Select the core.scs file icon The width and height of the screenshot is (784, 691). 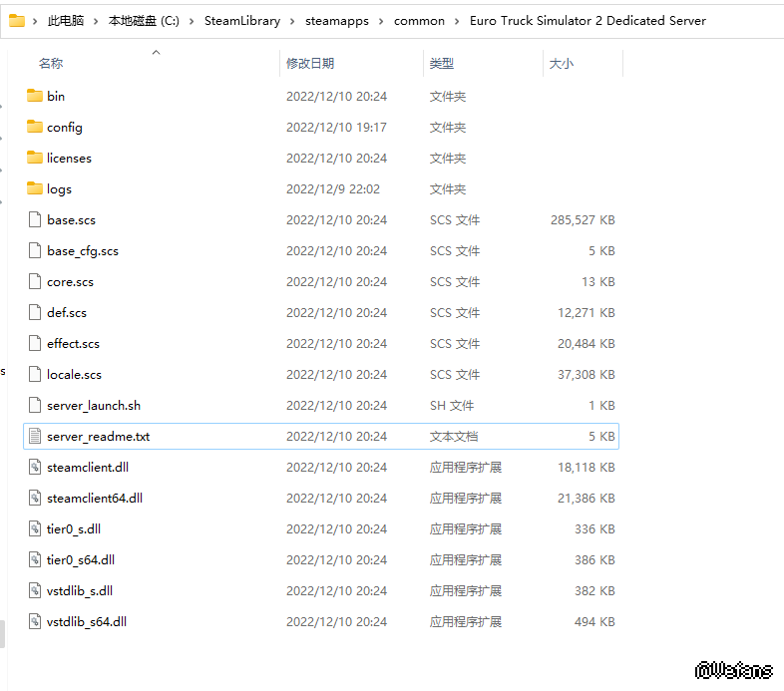point(35,281)
